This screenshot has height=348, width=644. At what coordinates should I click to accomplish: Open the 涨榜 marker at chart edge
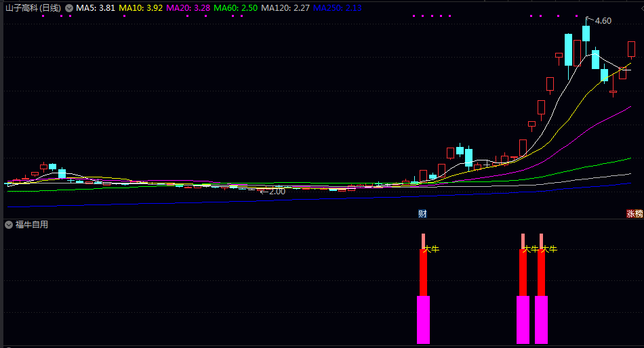[634, 213]
